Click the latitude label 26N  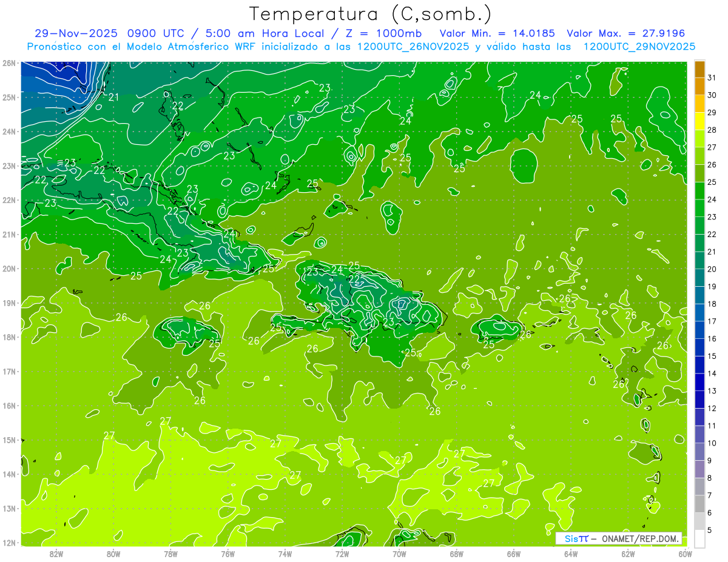tap(9, 63)
